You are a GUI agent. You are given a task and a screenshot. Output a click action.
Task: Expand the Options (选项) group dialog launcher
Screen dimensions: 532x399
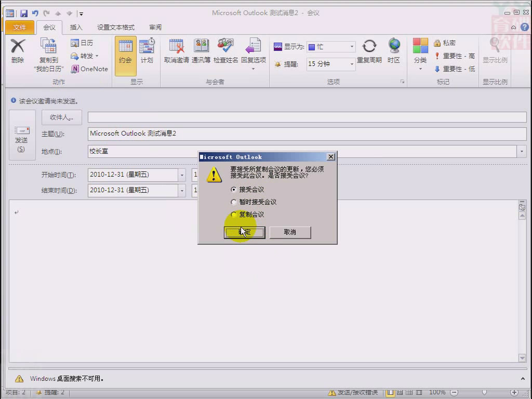pos(403,82)
